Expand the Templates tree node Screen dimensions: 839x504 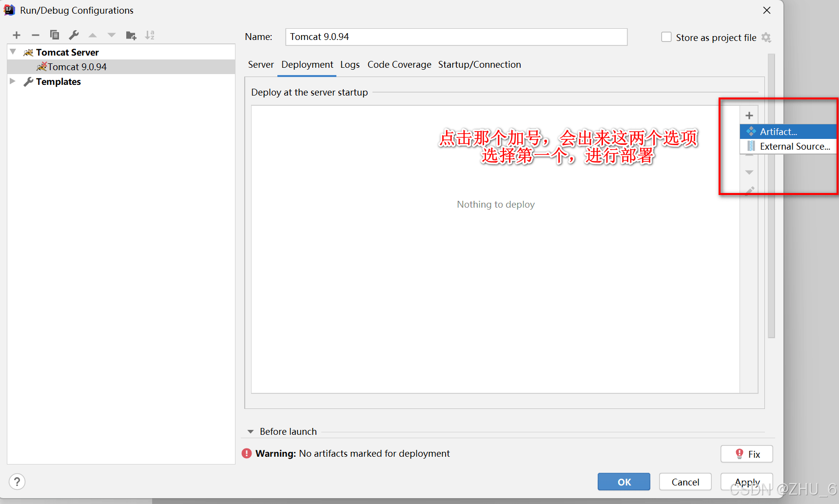(x=13, y=81)
